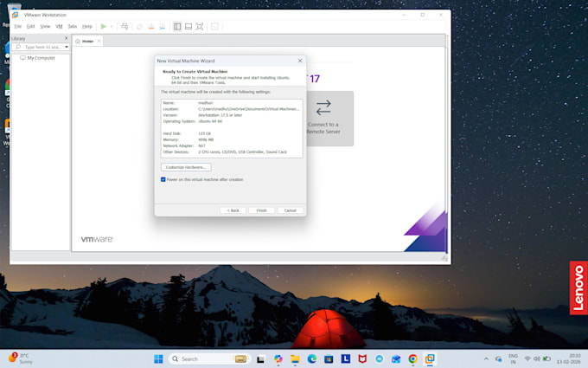Expand the library search dropdown arrow
Image resolution: width=588 pixels, height=368 pixels.
67,47
